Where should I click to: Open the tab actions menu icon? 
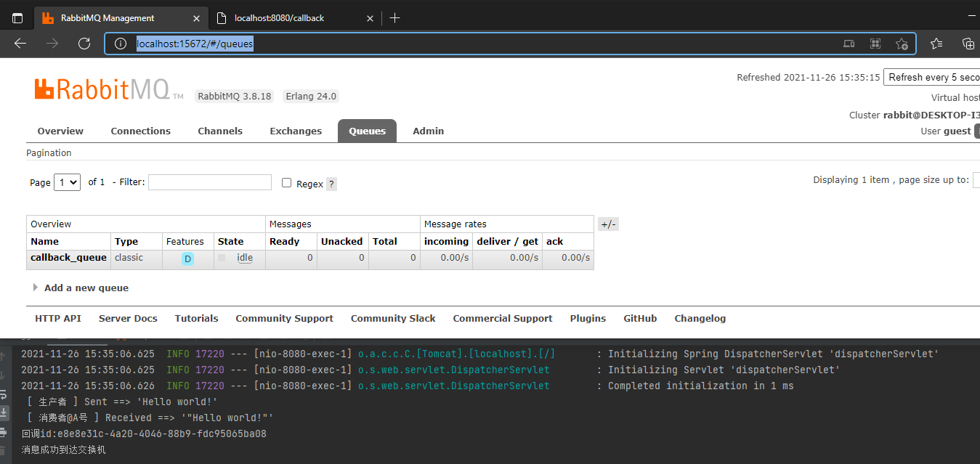click(x=17, y=17)
